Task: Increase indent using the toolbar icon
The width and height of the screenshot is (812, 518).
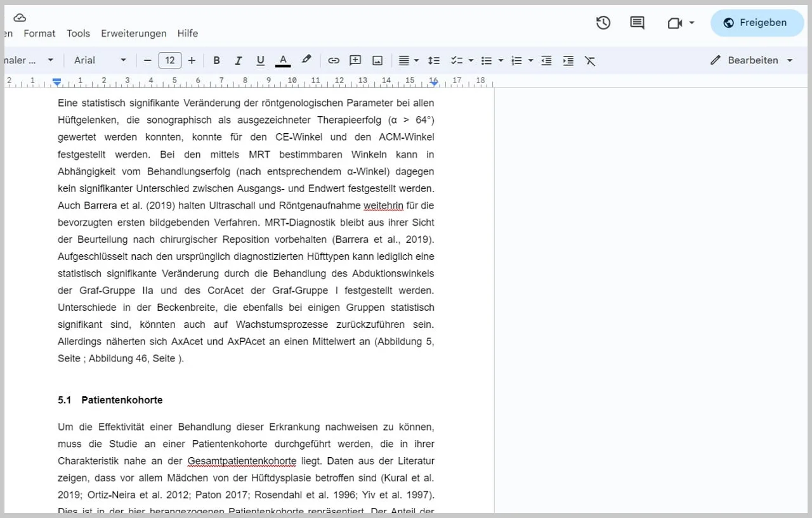Action: [568, 60]
